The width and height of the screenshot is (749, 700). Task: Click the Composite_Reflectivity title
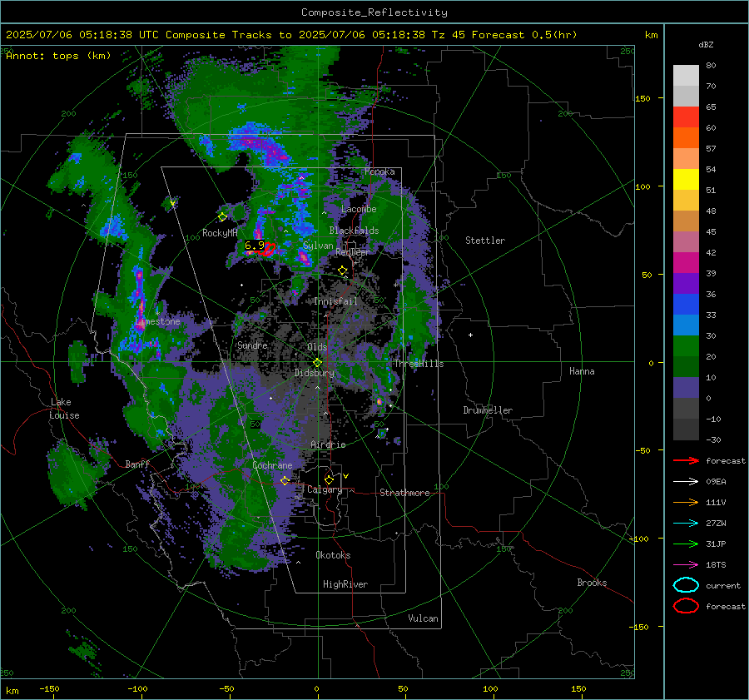pyautogui.click(x=374, y=12)
